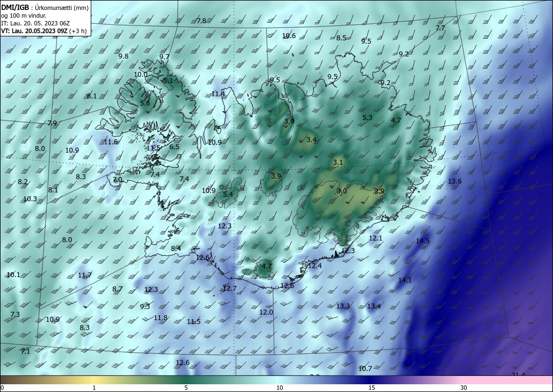553x392 pixels.
Task: Click the 9.8 value on the map
Action: click(123, 56)
